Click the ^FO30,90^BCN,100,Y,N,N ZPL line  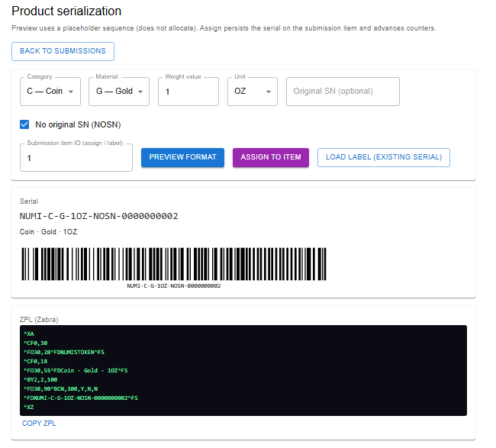(x=61, y=388)
